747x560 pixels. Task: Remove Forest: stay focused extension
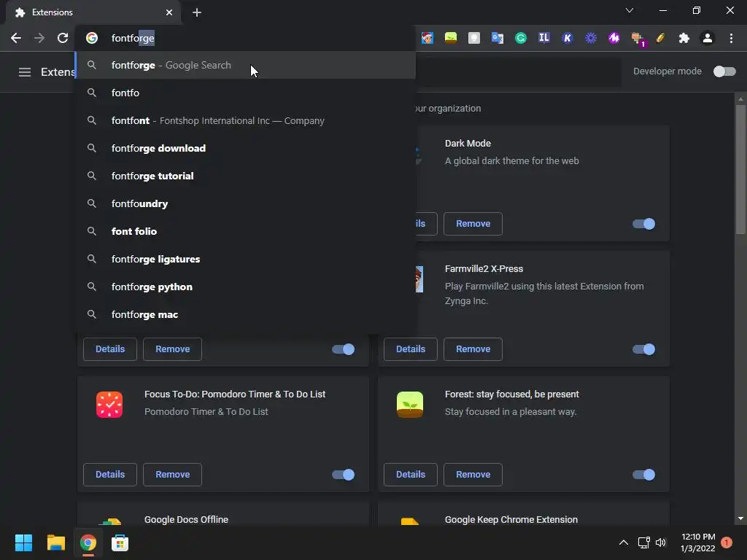pyautogui.click(x=473, y=475)
